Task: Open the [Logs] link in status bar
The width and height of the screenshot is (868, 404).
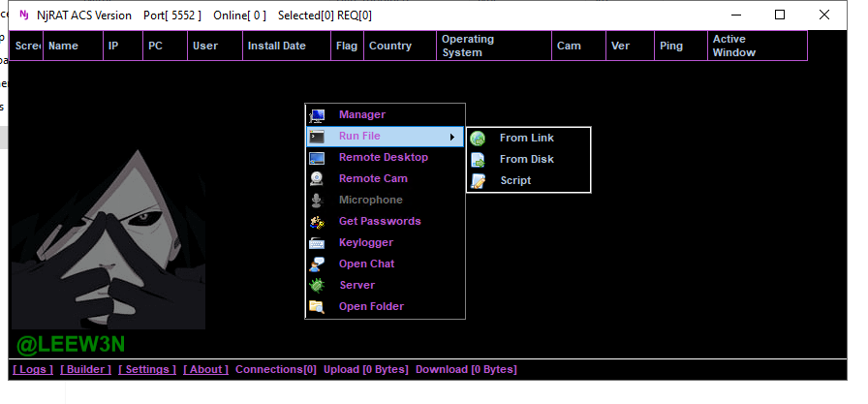Action: click(33, 369)
